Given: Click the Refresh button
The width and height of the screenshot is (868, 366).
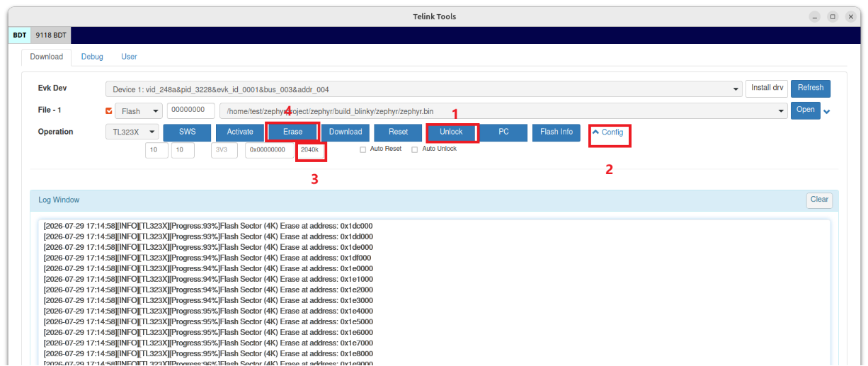Looking at the screenshot, I should click(x=811, y=88).
